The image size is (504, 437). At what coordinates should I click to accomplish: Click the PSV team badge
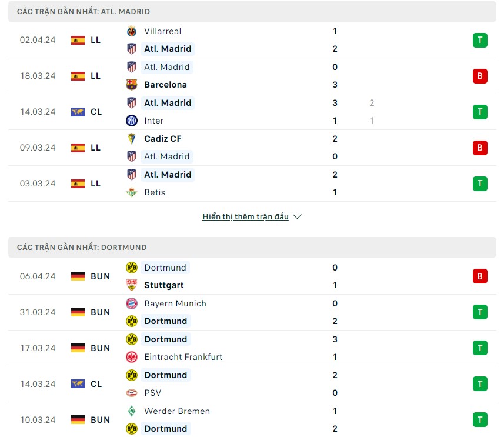[x=132, y=393]
